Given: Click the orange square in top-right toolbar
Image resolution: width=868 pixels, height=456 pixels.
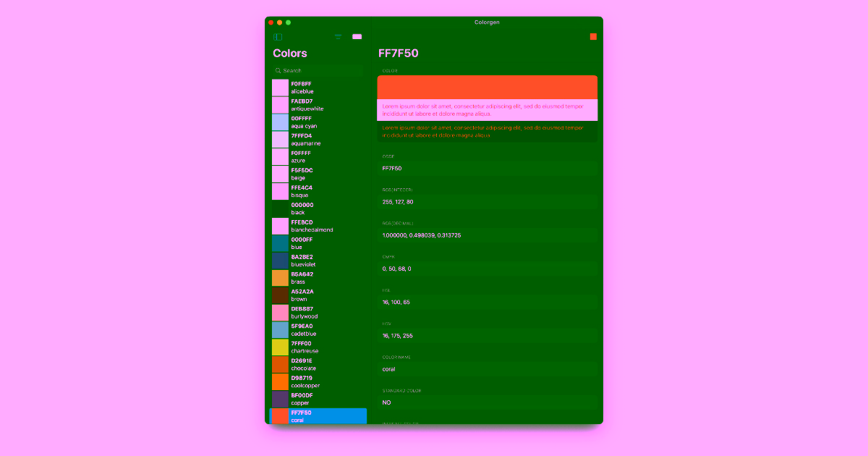Looking at the screenshot, I should pyautogui.click(x=593, y=37).
